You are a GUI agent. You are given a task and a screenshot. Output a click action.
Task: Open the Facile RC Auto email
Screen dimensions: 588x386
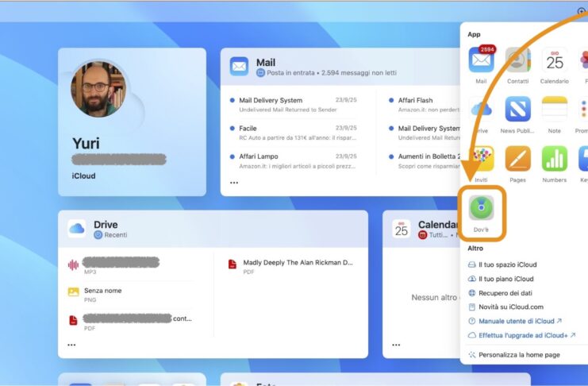pos(294,133)
